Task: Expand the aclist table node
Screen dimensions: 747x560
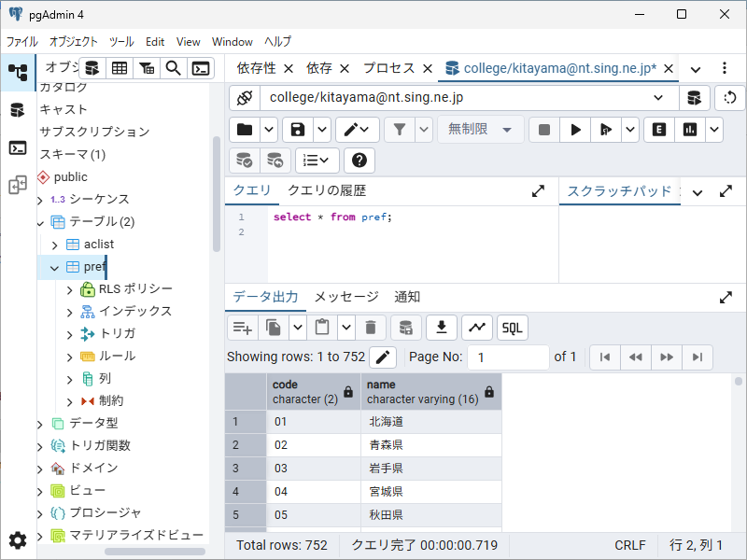Action: [x=54, y=245]
